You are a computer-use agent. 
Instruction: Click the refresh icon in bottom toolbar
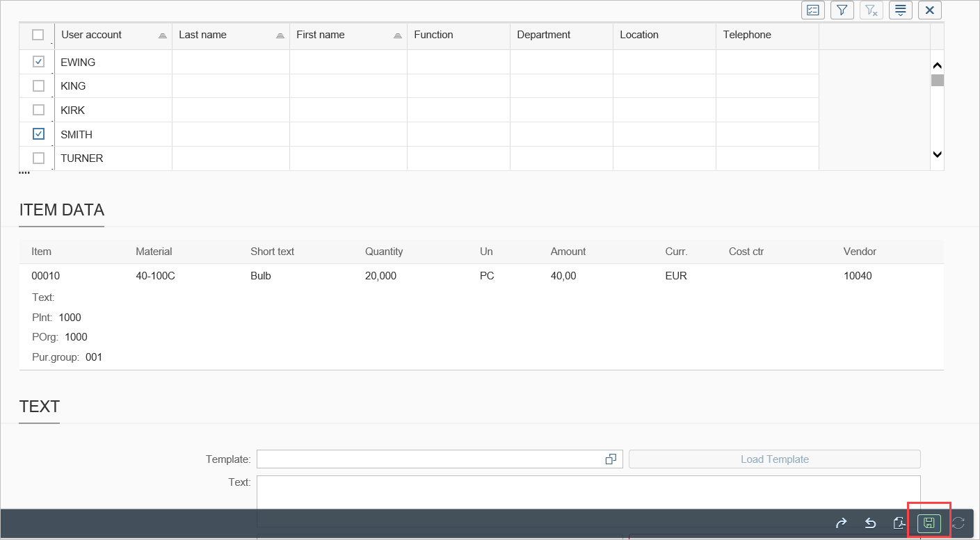(x=958, y=523)
